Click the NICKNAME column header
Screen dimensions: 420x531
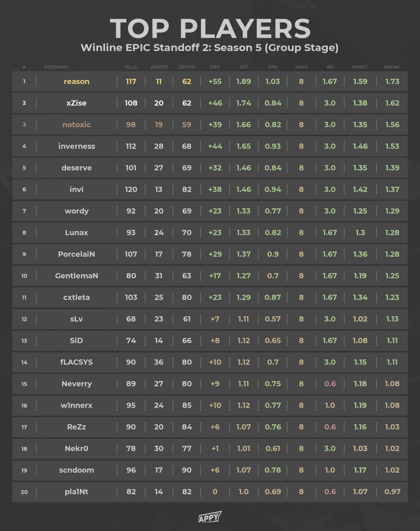[x=56, y=67]
